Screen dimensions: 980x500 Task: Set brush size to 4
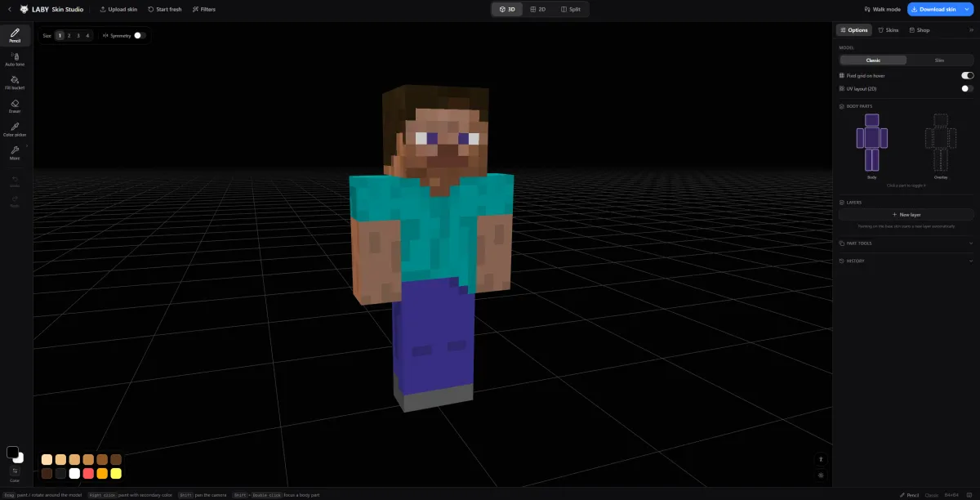coord(88,35)
